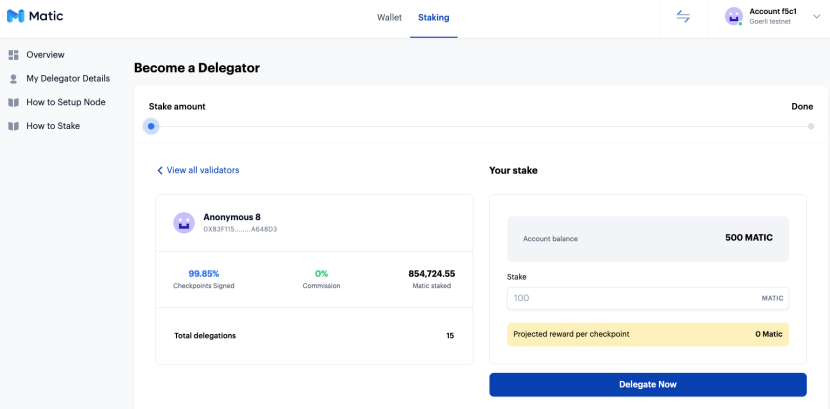The height and width of the screenshot is (409, 830).
Task: Open How to Setup Node guide
Action: coord(66,102)
